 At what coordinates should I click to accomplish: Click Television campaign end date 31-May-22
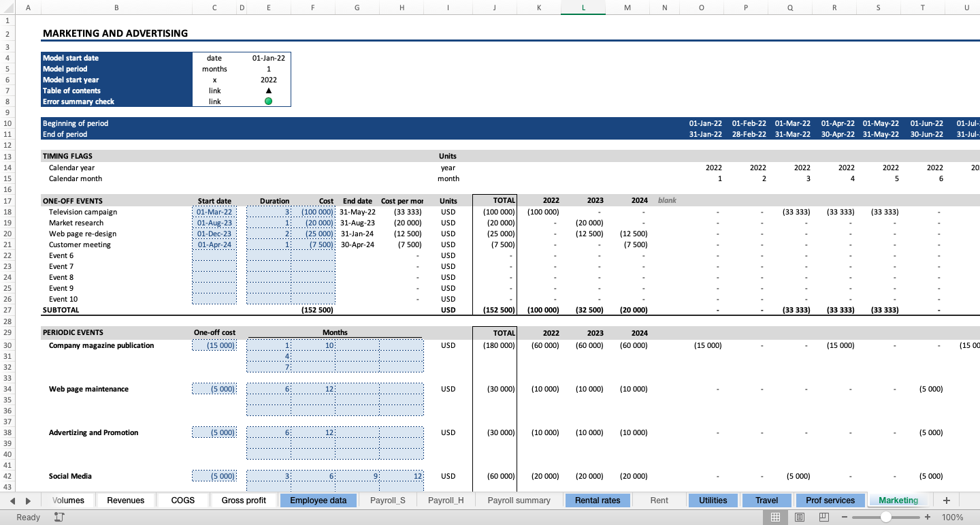(357, 212)
